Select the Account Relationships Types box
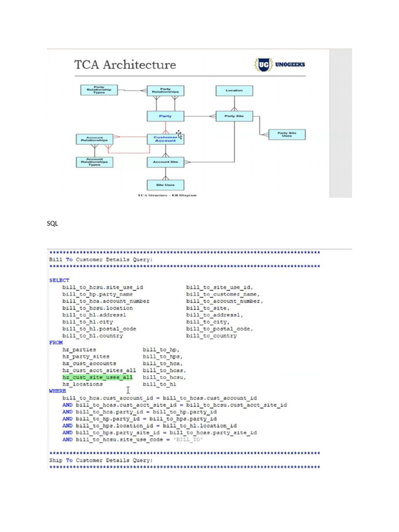The width and height of the screenshot is (399, 532). click(x=95, y=162)
